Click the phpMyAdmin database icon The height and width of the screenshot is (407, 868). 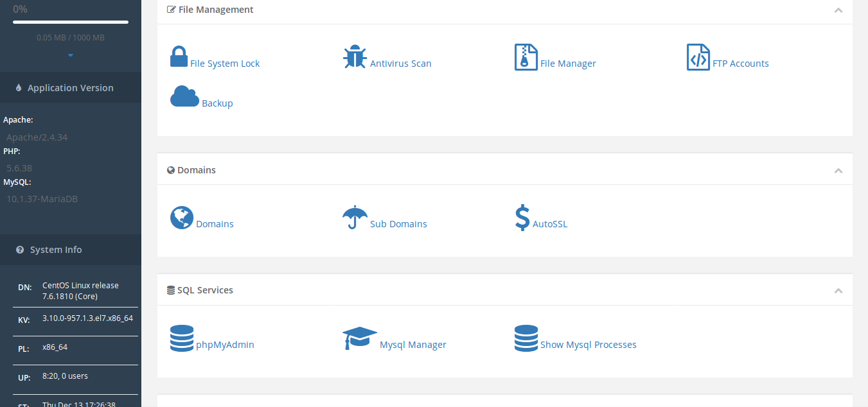coord(182,338)
